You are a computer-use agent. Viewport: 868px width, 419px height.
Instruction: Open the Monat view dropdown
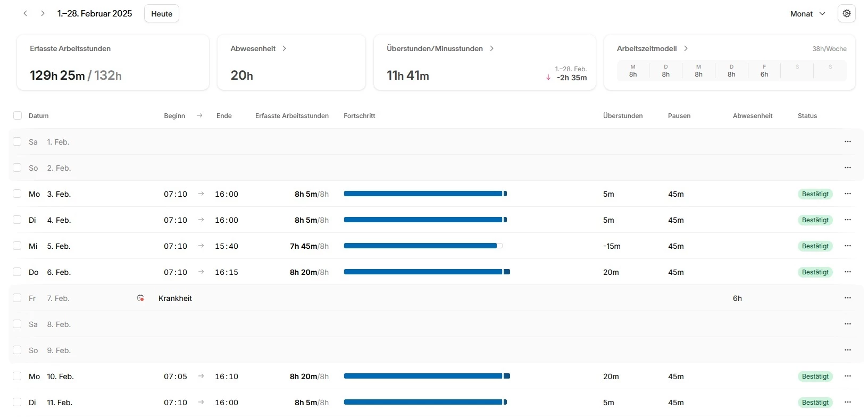[x=807, y=14]
